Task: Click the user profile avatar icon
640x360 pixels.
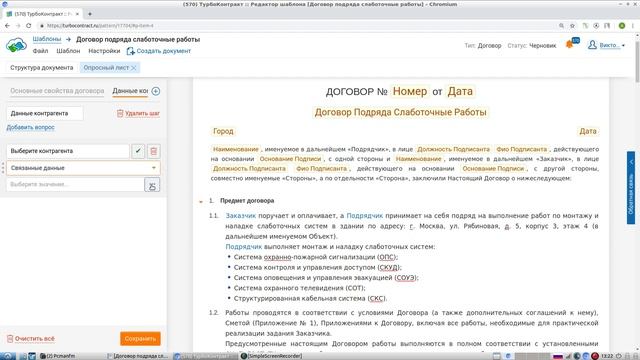Action: (x=592, y=44)
